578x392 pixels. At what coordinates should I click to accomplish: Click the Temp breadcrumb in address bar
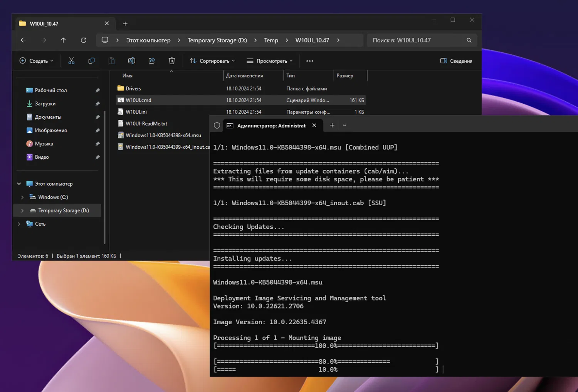(271, 40)
